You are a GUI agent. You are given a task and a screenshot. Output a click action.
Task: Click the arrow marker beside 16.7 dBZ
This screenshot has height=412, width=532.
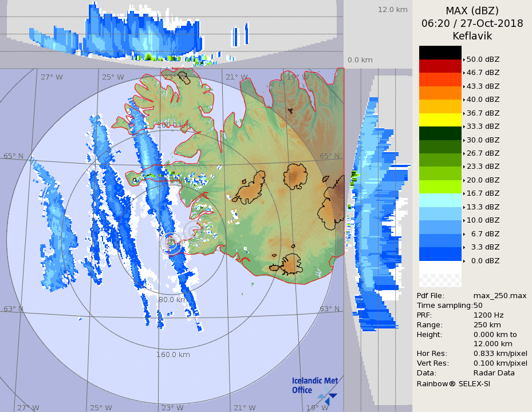(x=464, y=193)
